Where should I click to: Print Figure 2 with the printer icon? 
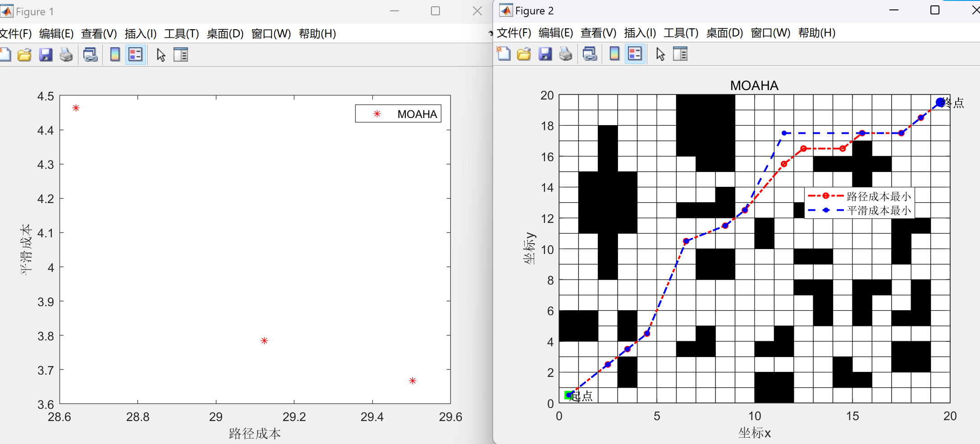click(566, 54)
